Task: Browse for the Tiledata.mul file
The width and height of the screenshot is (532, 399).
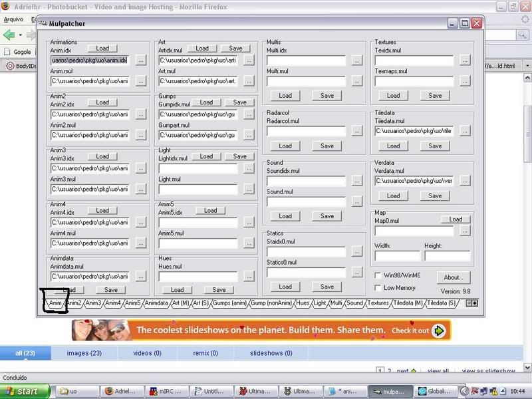Action: pos(464,131)
